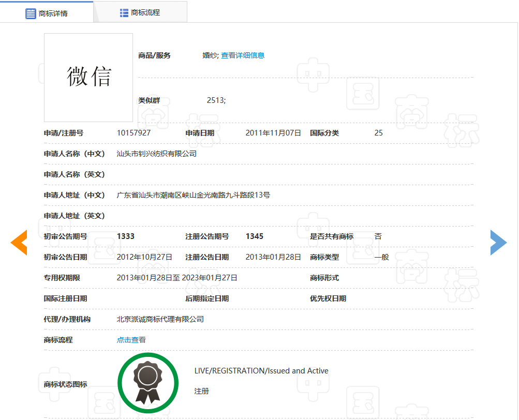519x420 pixels.
Task: Click the 专用权期限 label
Action: [62, 278]
